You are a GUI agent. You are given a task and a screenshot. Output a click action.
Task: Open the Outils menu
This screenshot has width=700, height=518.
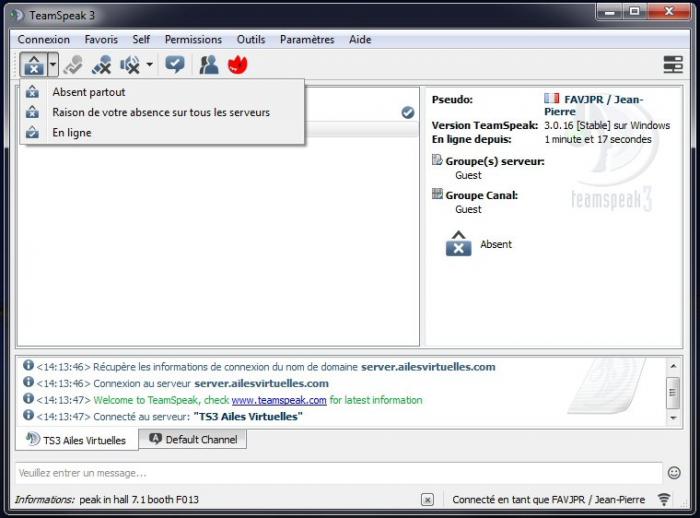[251, 40]
